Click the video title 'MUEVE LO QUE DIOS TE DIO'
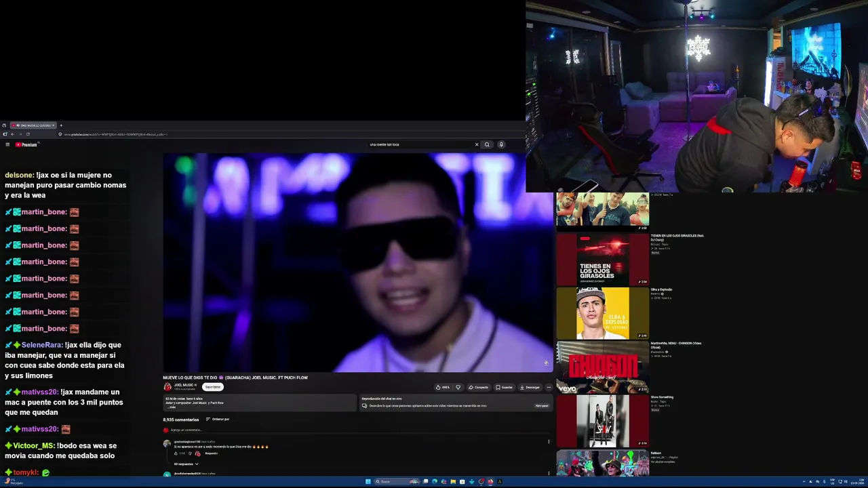Image resolution: width=868 pixels, height=488 pixels. point(235,378)
